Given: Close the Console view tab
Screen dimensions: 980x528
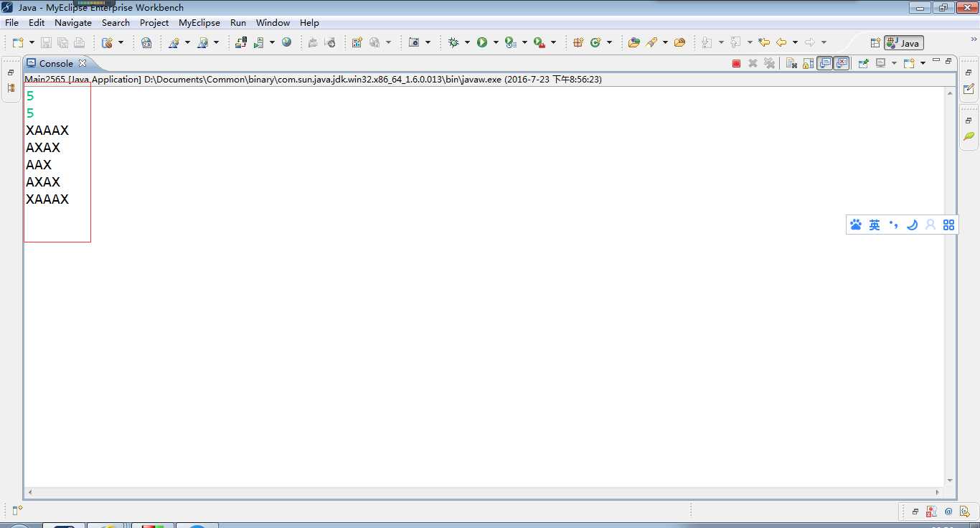Looking at the screenshot, I should tap(82, 63).
